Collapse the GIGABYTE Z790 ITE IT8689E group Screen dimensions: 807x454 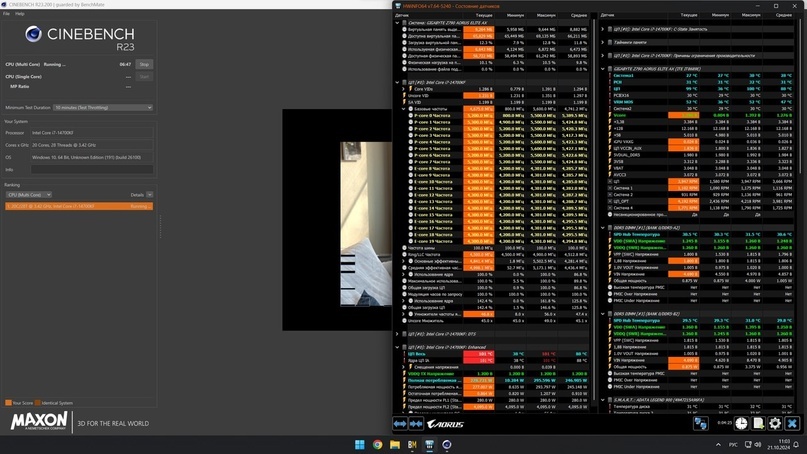(x=603, y=69)
